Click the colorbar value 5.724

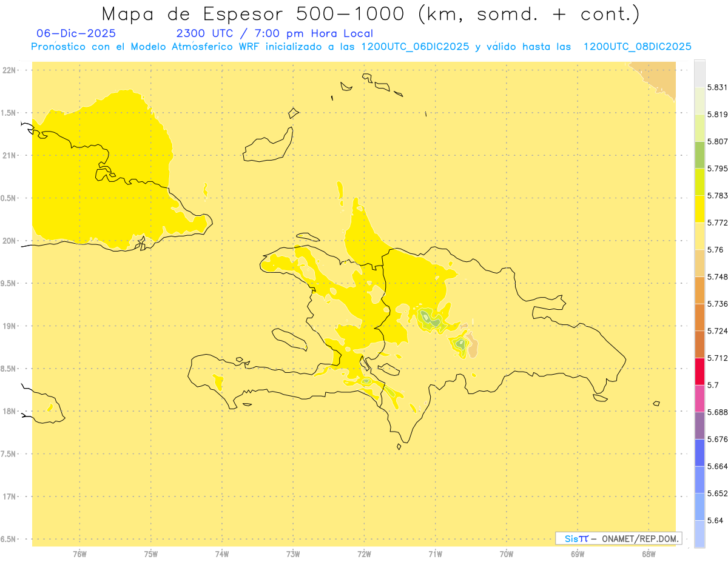pos(717,331)
